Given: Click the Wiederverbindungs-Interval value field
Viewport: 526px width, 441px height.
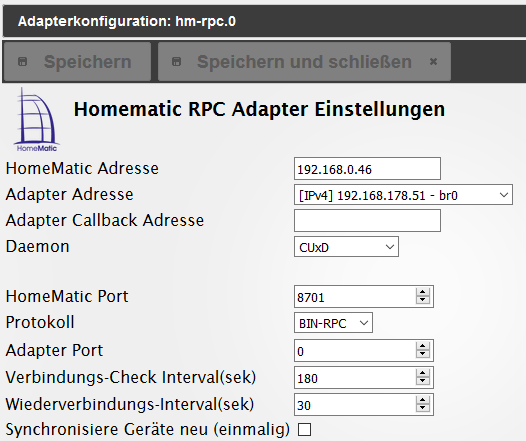Looking at the screenshot, I should point(355,404).
